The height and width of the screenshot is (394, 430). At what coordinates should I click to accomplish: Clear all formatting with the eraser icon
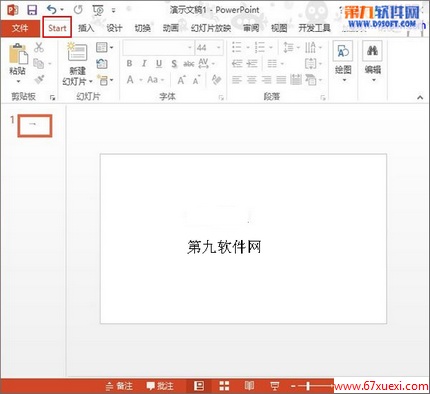tap(216, 80)
